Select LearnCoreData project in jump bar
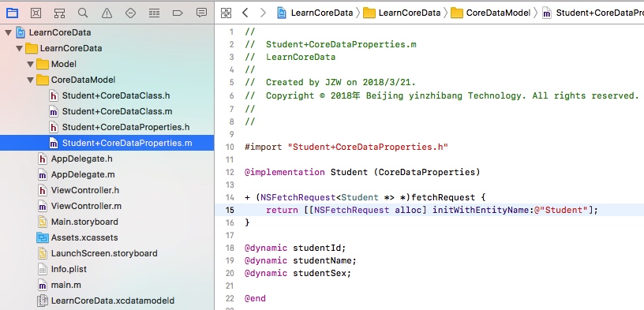 click(x=316, y=13)
